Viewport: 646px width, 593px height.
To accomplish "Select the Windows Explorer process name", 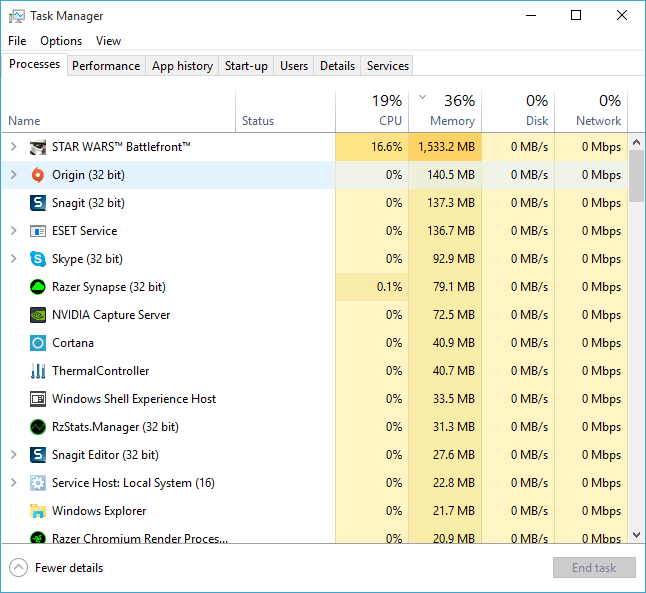I will coord(99,511).
